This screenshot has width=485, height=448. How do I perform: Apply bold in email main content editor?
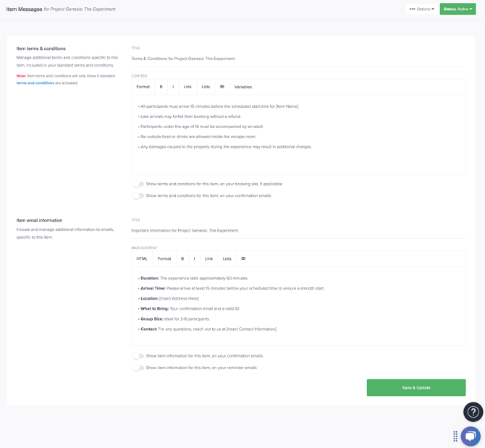(x=182, y=258)
